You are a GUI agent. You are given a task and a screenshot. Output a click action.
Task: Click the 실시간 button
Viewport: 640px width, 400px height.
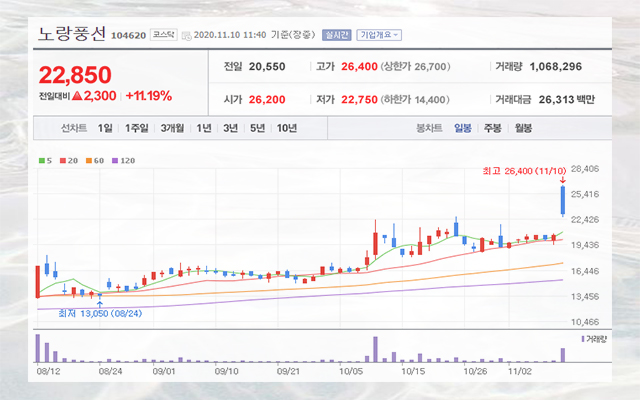coord(337,35)
